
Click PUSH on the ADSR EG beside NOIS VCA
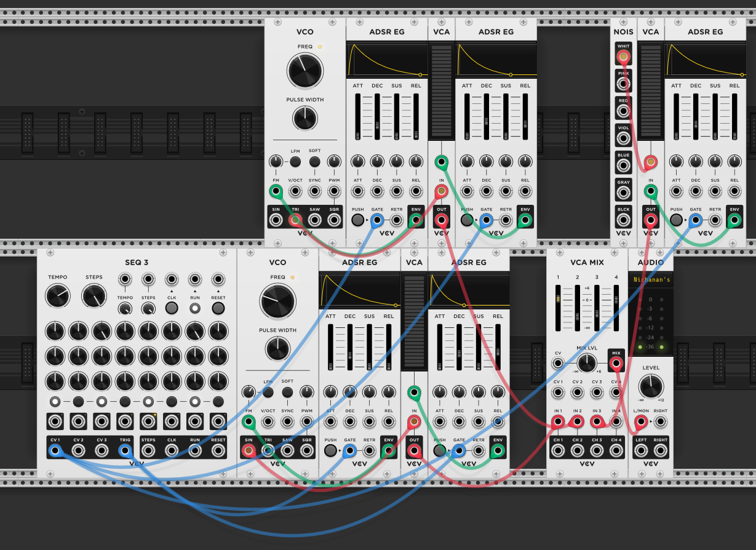(x=676, y=220)
